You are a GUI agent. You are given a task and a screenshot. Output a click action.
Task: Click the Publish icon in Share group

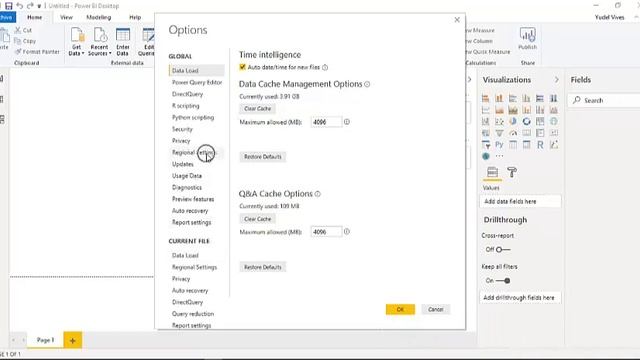527,35
